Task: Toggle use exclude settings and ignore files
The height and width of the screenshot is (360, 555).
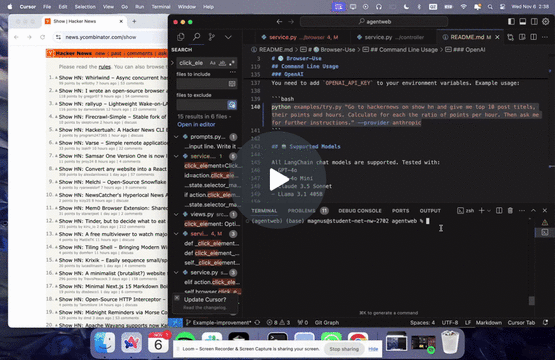Action: coord(232,105)
